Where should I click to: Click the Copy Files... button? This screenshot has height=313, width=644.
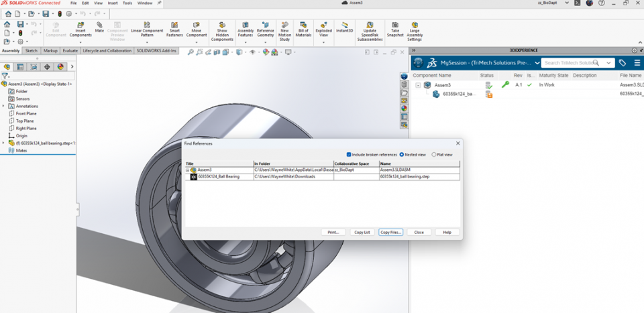pyautogui.click(x=390, y=232)
